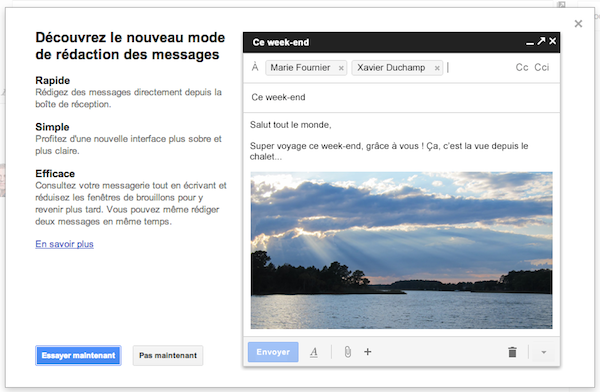Click Essayer maintenant button
Image resolution: width=600 pixels, height=392 pixels.
coord(78,356)
